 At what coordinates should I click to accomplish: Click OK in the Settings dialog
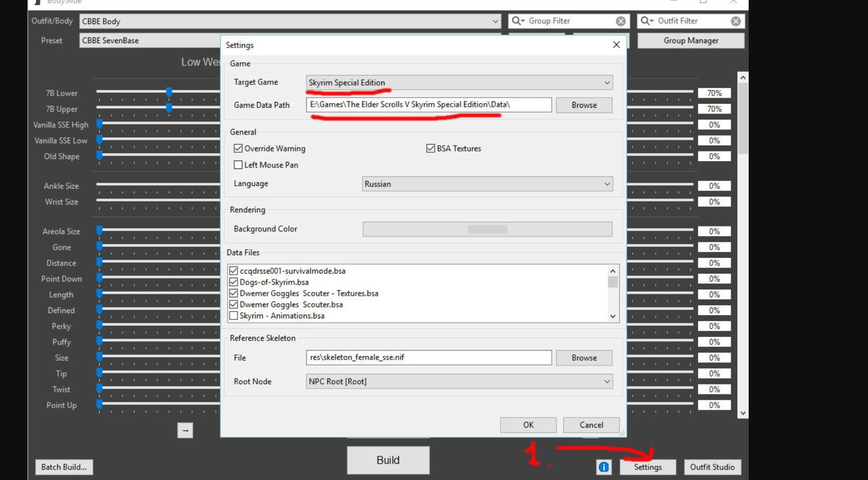[528, 425]
